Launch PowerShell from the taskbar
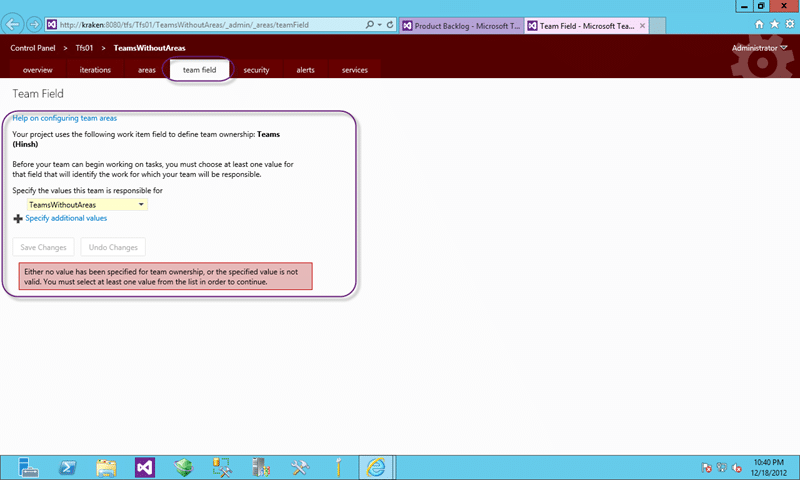This screenshot has height=480, width=800. pos(67,467)
